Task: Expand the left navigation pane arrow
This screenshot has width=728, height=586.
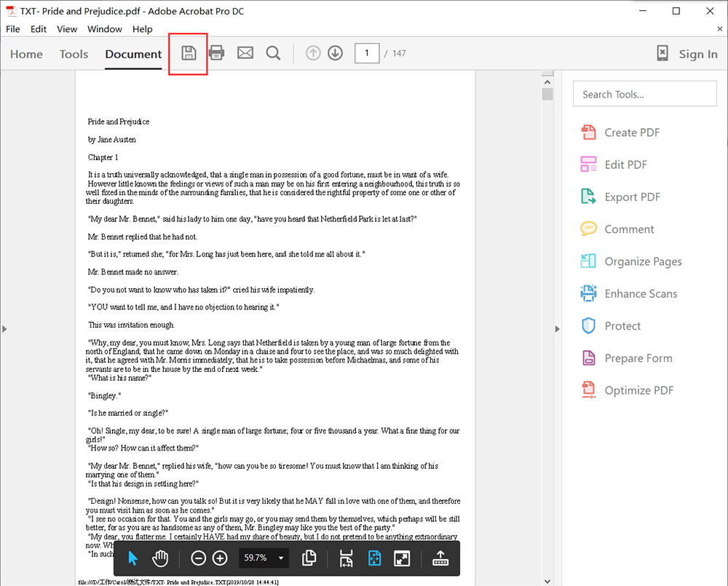Action: 4,329
